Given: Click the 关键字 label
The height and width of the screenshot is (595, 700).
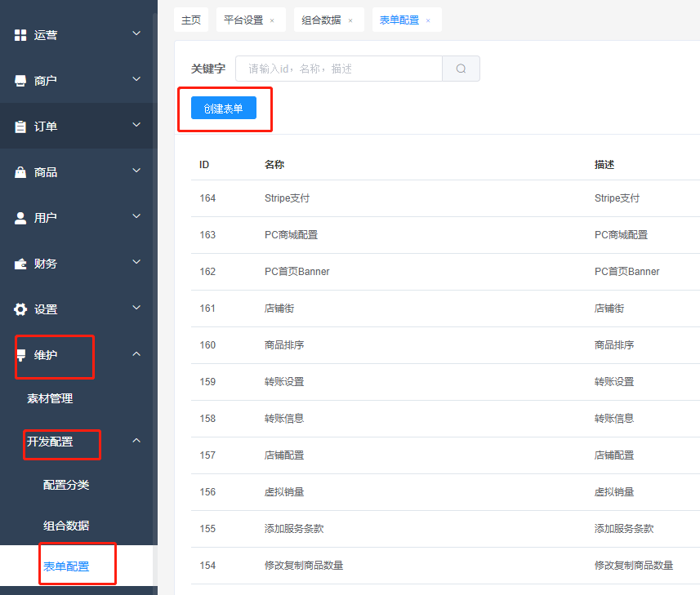Looking at the screenshot, I should tap(208, 69).
